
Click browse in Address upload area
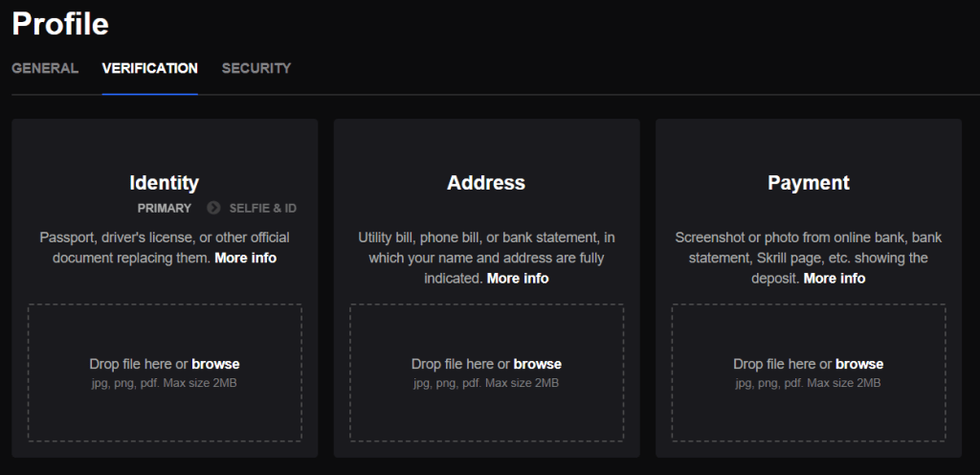tap(538, 364)
